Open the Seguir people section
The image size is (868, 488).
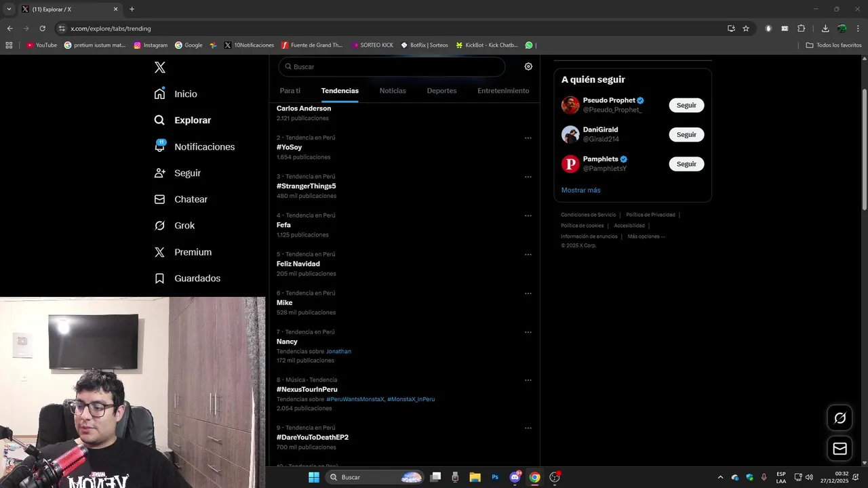(x=177, y=173)
